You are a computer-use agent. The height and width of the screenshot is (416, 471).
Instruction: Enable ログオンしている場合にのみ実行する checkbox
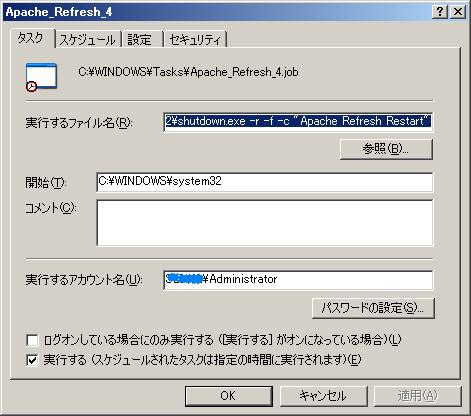pos(32,340)
